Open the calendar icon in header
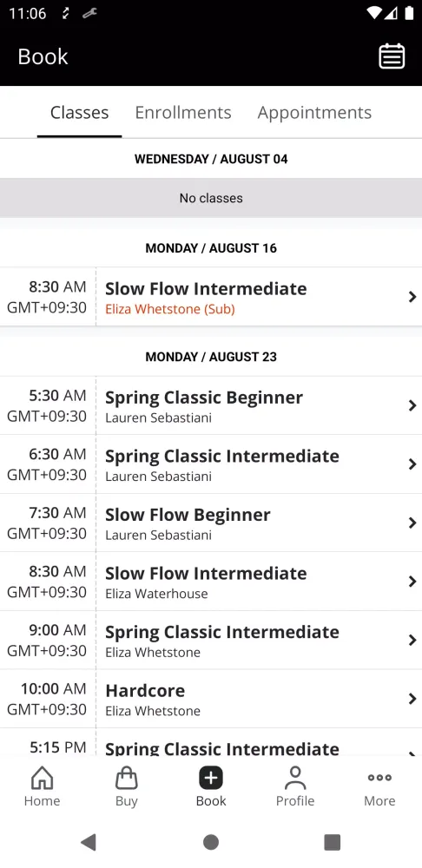Viewport: 422px width, 868px height. point(392,56)
